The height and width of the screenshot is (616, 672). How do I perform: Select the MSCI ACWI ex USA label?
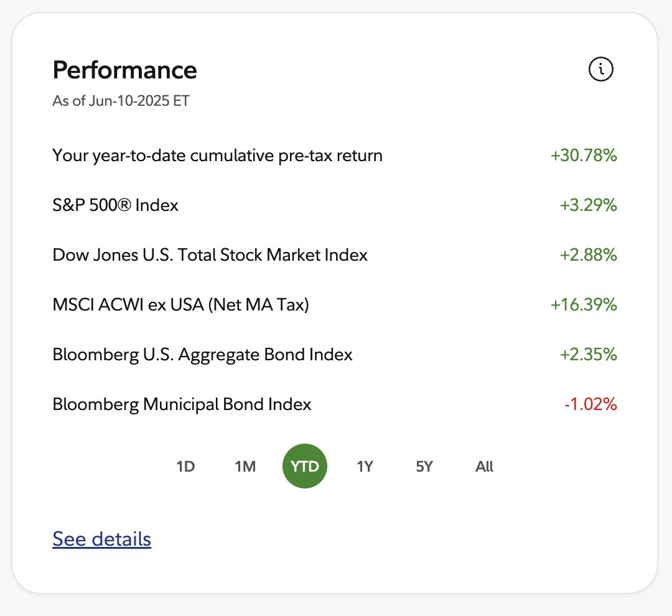tap(181, 305)
